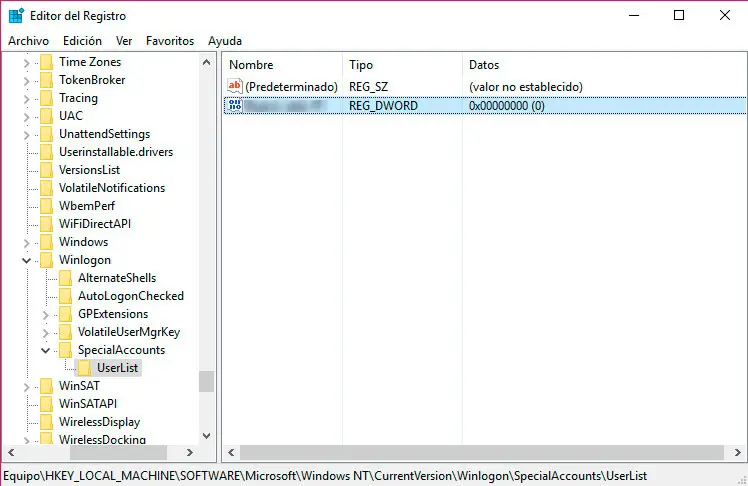Viewport: 748px width, 486px height.
Task: Click the Userinstallable.drivers folder icon
Action: (46, 152)
